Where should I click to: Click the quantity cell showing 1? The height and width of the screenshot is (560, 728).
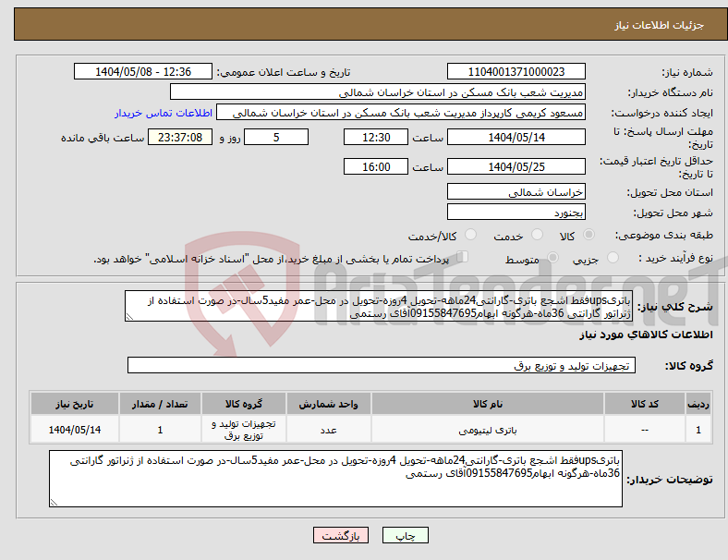coord(160,430)
